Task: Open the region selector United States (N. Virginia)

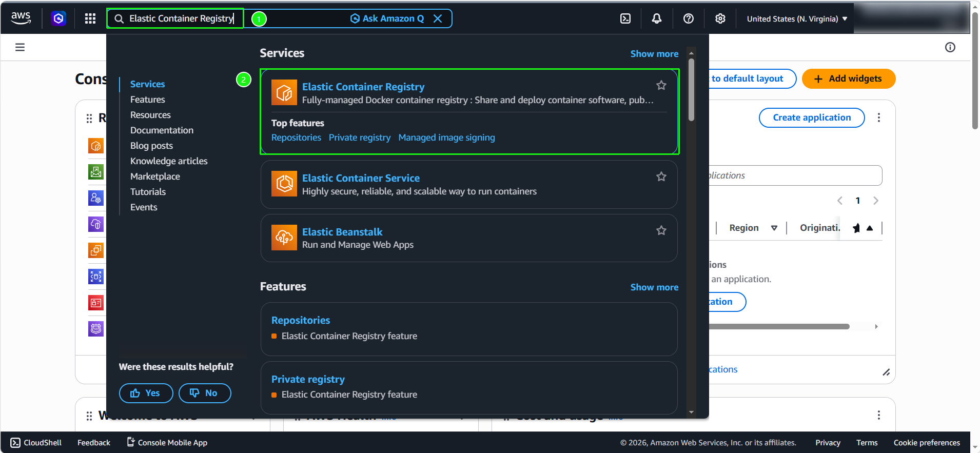Action: 797,19
